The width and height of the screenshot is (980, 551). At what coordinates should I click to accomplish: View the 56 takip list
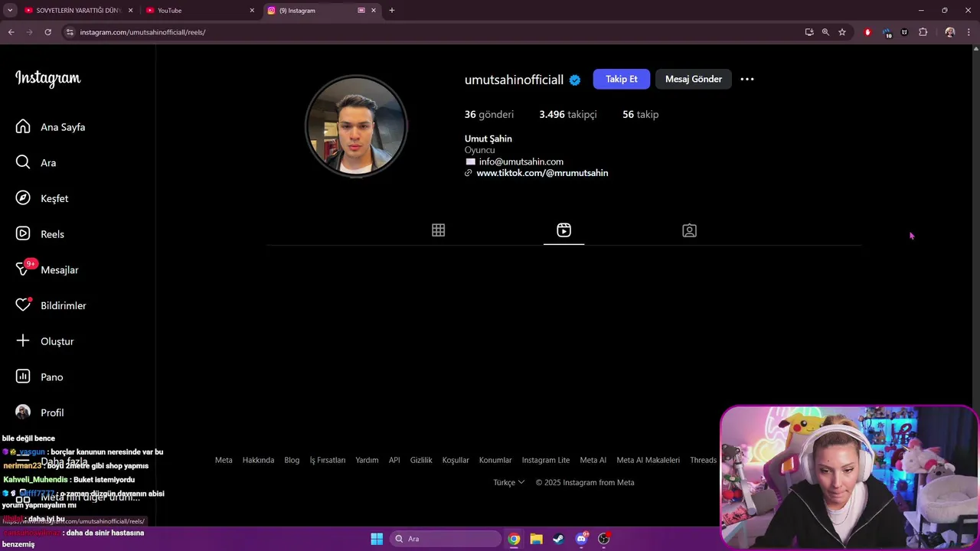click(640, 114)
